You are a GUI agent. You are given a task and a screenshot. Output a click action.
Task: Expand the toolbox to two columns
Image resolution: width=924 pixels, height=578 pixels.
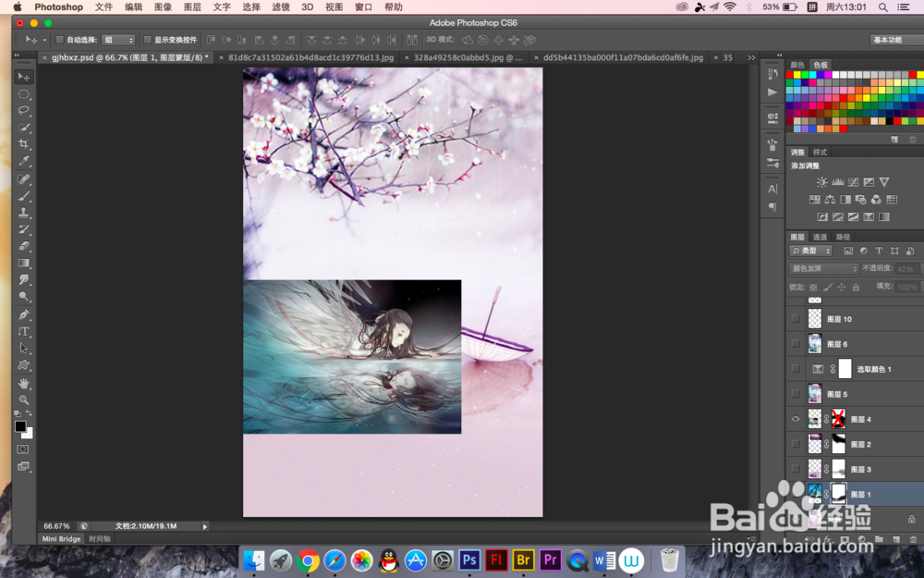[x=17, y=55]
